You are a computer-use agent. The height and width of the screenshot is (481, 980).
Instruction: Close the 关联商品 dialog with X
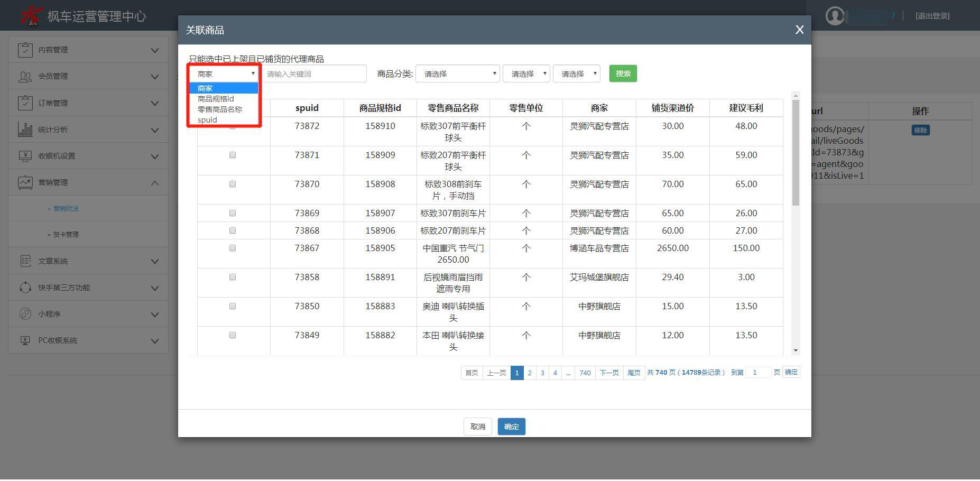[799, 30]
